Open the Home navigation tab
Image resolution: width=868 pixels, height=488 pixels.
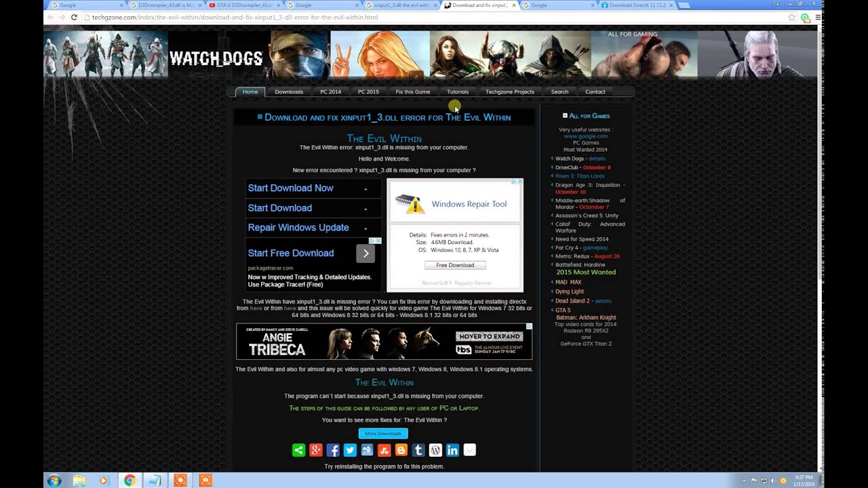[250, 91]
